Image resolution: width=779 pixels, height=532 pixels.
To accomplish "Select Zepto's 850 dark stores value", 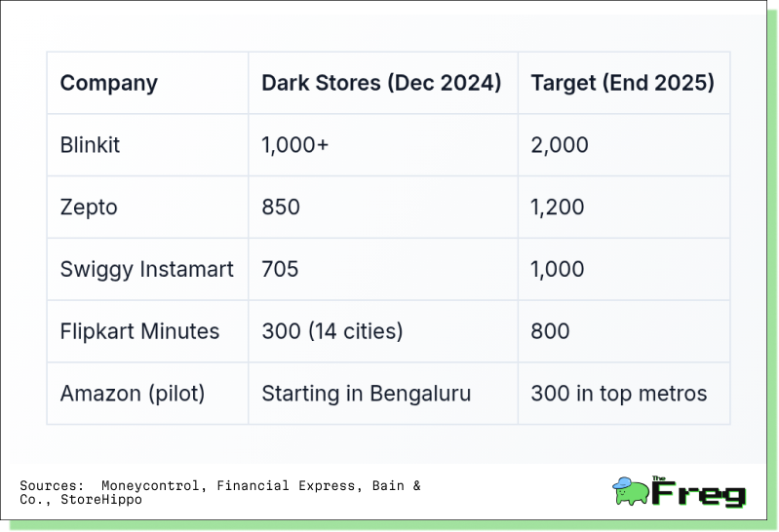I will 281,208.
